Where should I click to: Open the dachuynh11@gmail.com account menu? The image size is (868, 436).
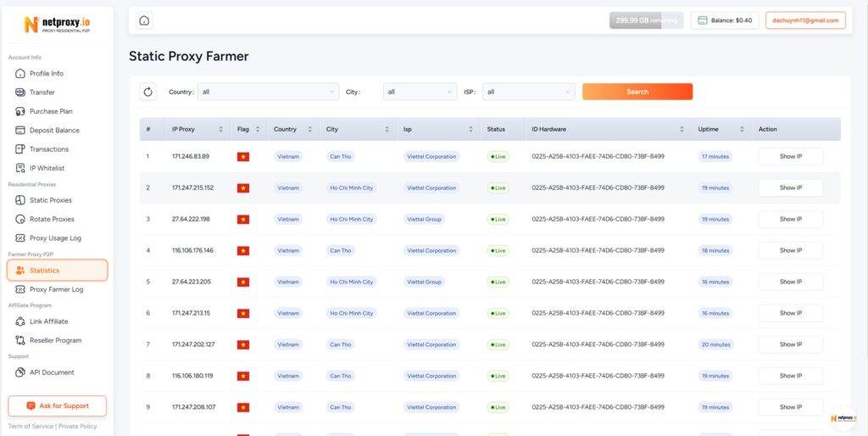point(805,20)
